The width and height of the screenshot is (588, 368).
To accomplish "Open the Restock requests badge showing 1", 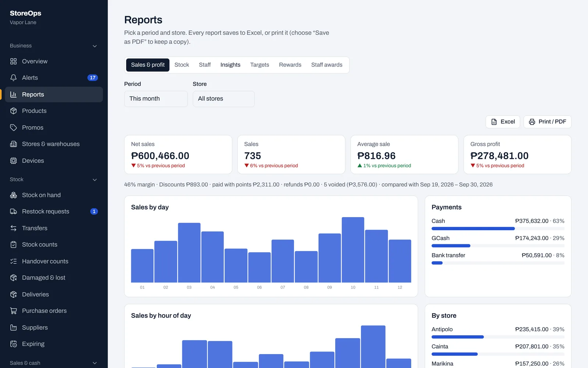I will click(94, 212).
